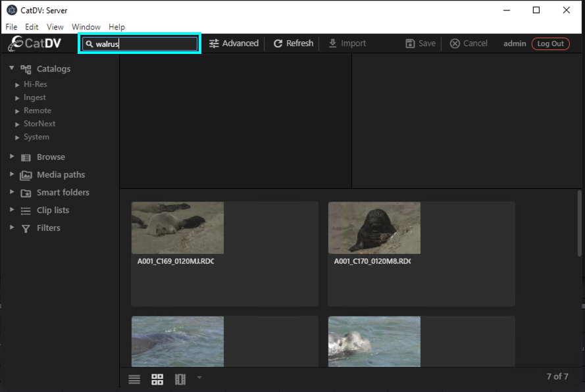Open the view options dropdown arrow

(199, 378)
